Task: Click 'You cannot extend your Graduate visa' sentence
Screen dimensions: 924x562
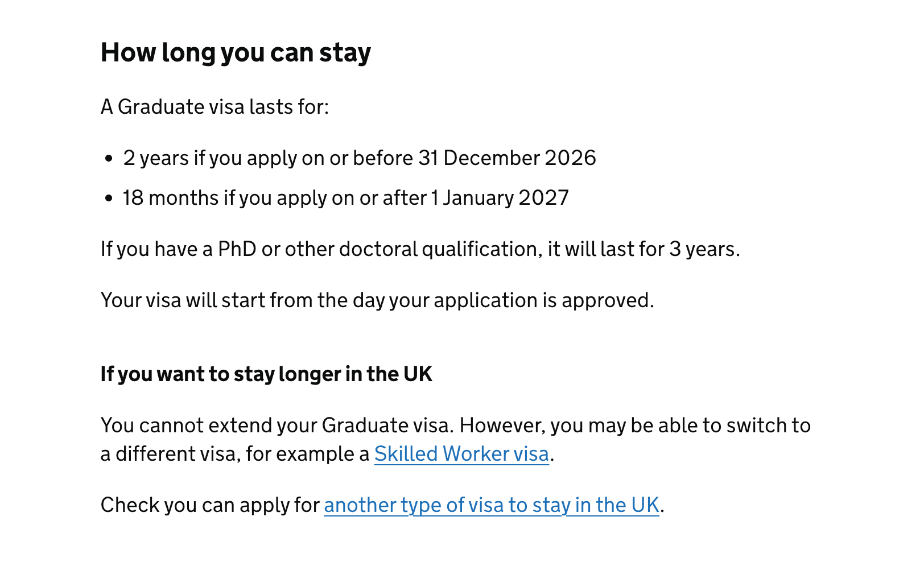Action: 279,425
